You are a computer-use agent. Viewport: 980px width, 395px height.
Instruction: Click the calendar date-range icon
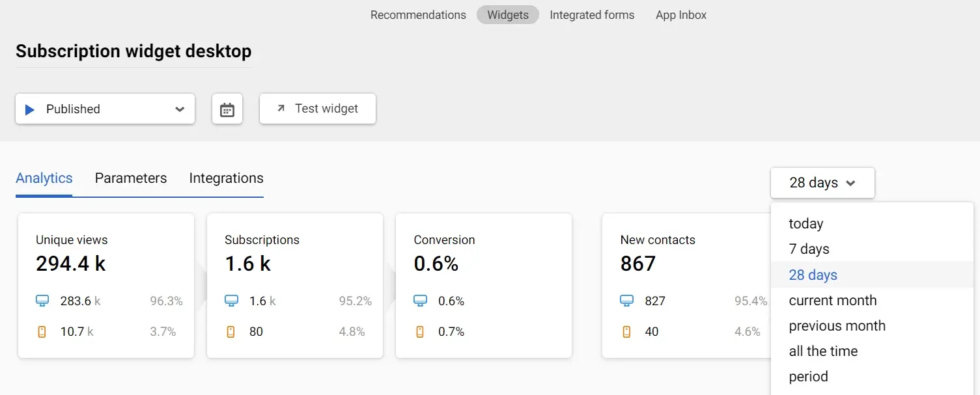[x=227, y=109]
